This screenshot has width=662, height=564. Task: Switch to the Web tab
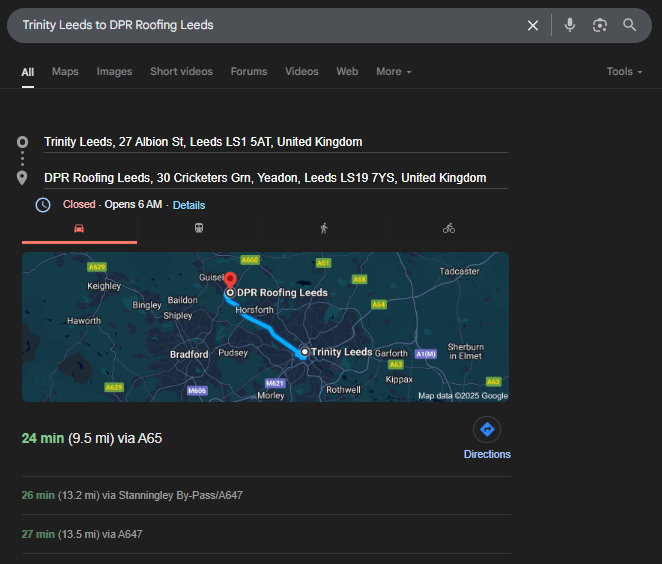pos(347,71)
